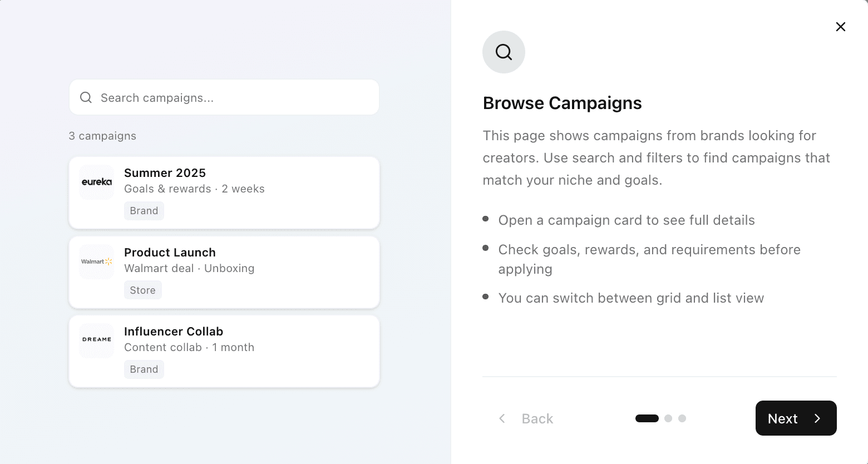This screenshot has height=464, width=868.
Task: Click the Brand tag on Influencer Collab
Action: coord(144,369)
